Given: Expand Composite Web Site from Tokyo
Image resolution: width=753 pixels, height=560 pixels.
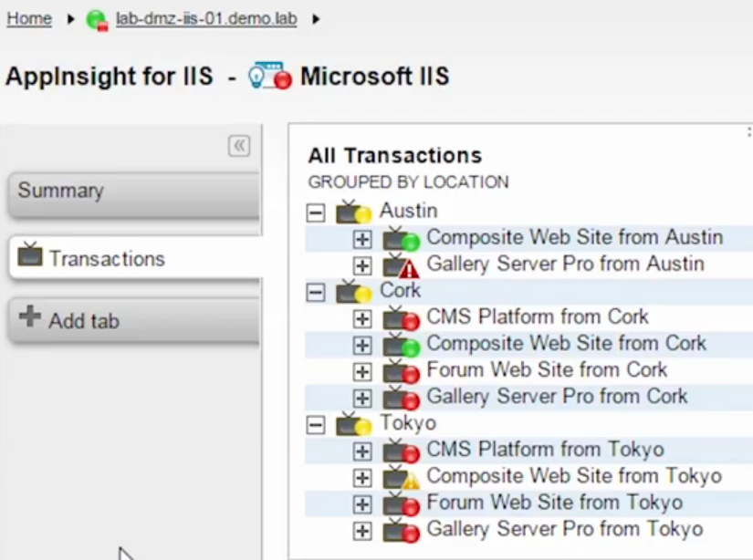Looking at the screenshot, I should tap(362, 478).
